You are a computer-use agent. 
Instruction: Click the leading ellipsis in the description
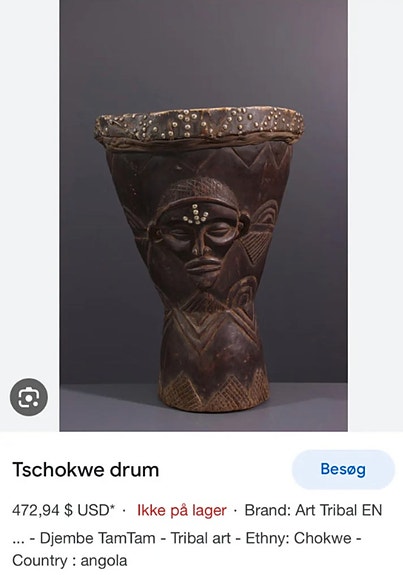[18, 542]
